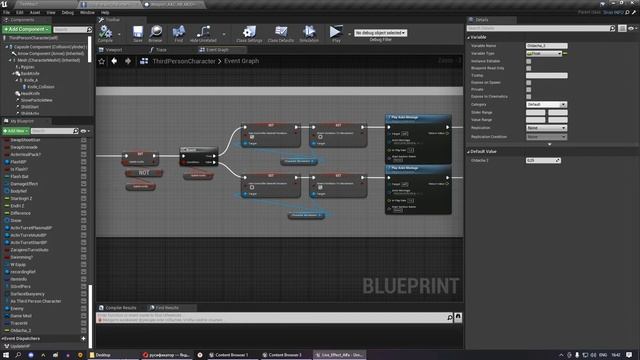This screenshot has height=360, width=640.
Task: Open Details view options eye icon
Action: tap(631, 29)
